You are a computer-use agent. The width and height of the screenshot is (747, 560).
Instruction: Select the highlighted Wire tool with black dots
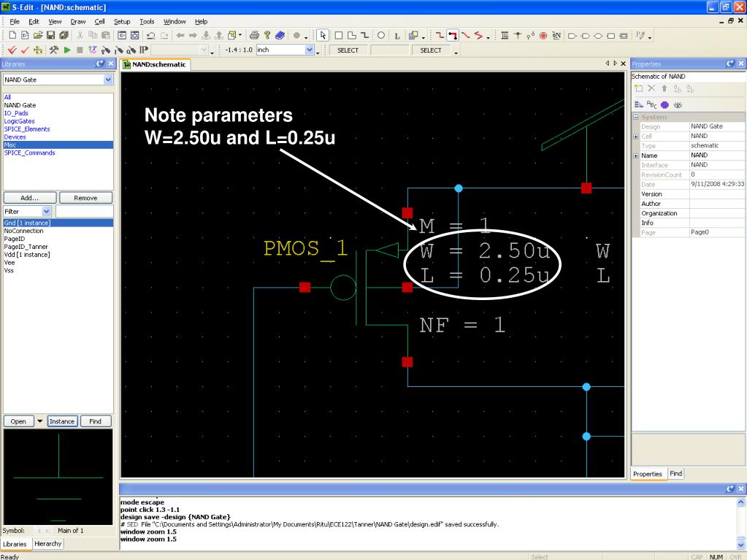(x=453, y=35)
